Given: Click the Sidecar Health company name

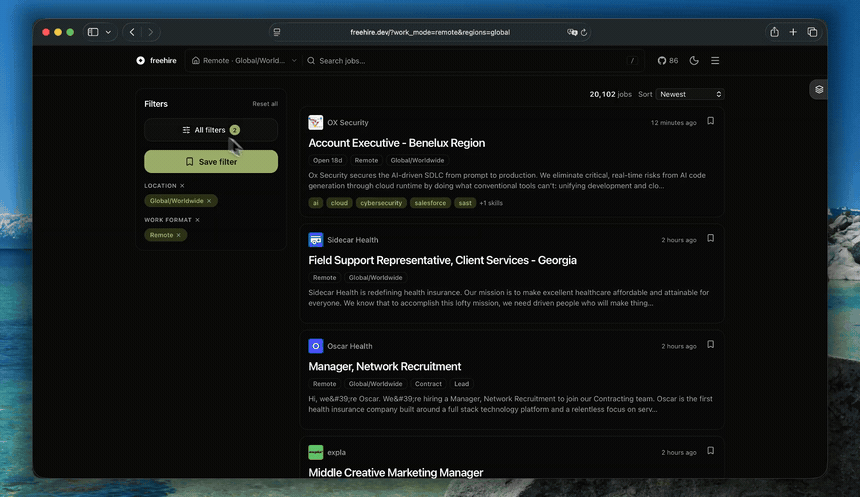Looking at the screenshot, I should tap(353, 240).
